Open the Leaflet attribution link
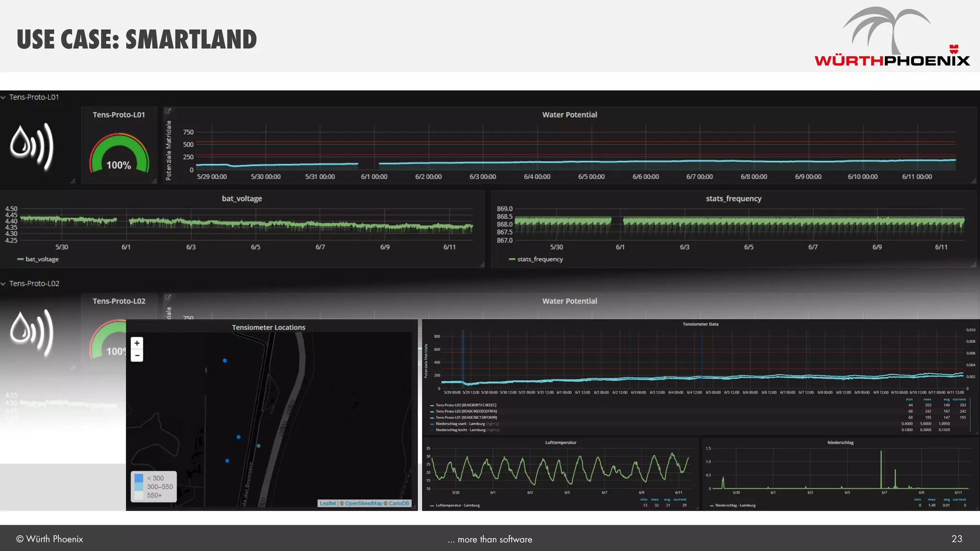The width and height of the screenshot is (980, 551). click(328, 503)
